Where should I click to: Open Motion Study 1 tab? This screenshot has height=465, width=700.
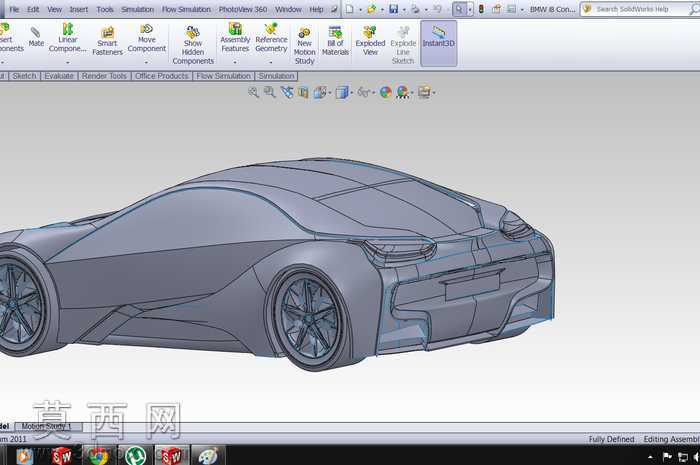pos(46,427)
